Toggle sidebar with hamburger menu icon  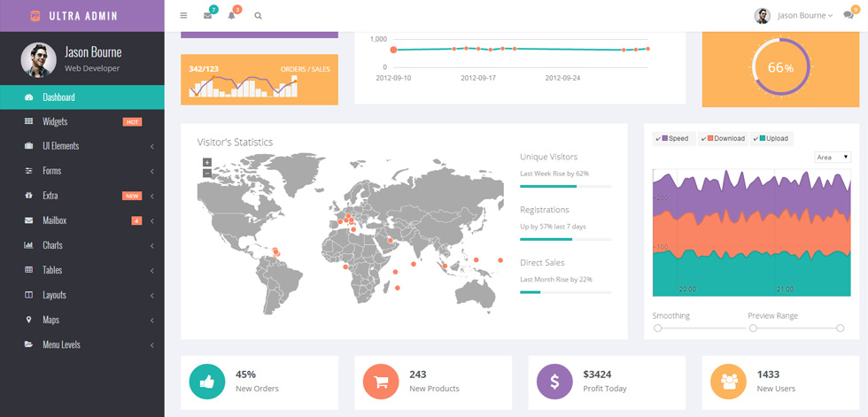click(x=184, y=15)
